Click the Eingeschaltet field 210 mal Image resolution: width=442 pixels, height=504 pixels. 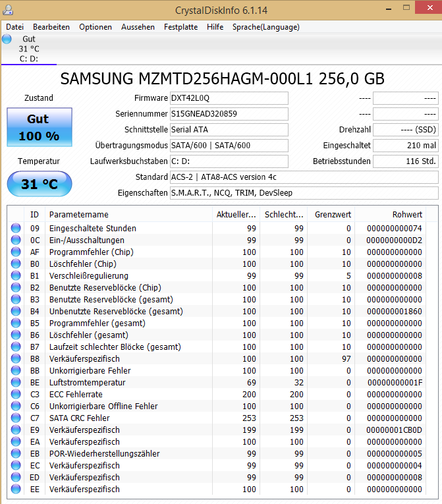pyautogui.click(x=406, y=146)
